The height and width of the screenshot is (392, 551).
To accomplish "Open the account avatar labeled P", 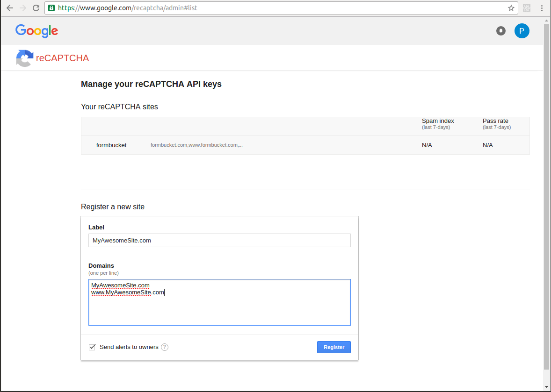I will pyautogui.click(x=522, y=31).
